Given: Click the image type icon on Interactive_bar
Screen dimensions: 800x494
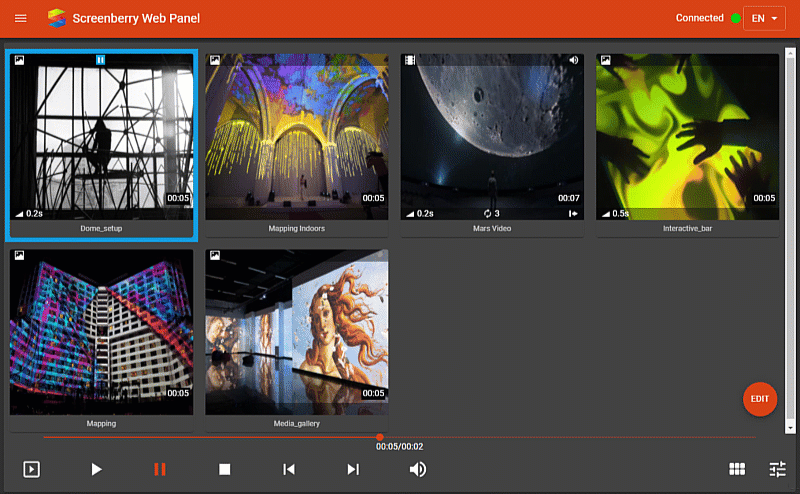Looking at the screenshot, I should [606, 60].
